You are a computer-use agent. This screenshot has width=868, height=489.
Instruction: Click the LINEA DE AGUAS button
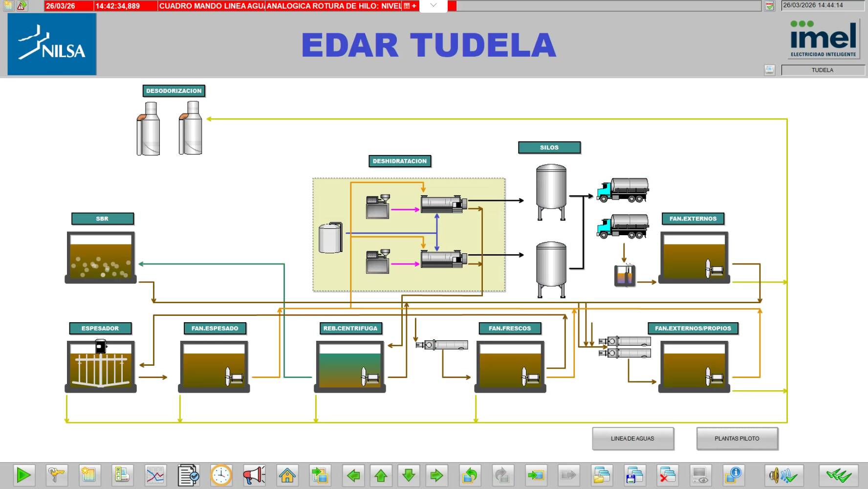click(x=632, y=439)
